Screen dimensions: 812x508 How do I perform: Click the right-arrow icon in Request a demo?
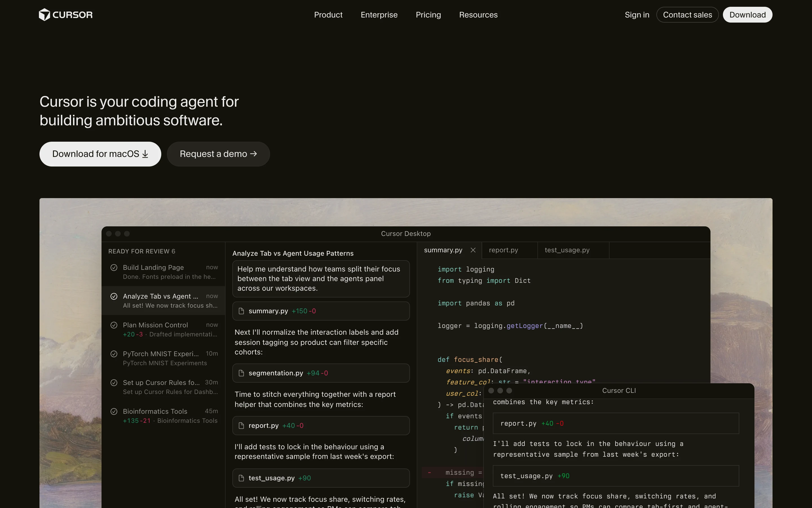pos(254,154)
